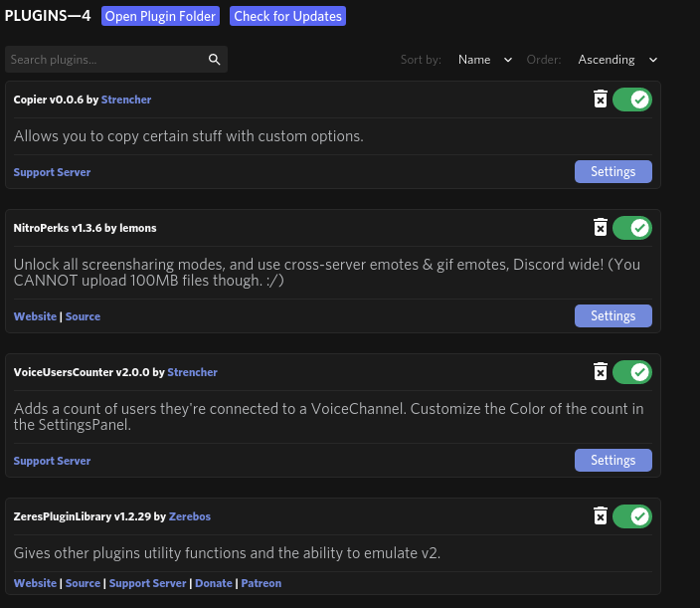Viewport: 700px width, 608px height.
Task: Open the Order Ascending dropdown
Action: (617, 60)
